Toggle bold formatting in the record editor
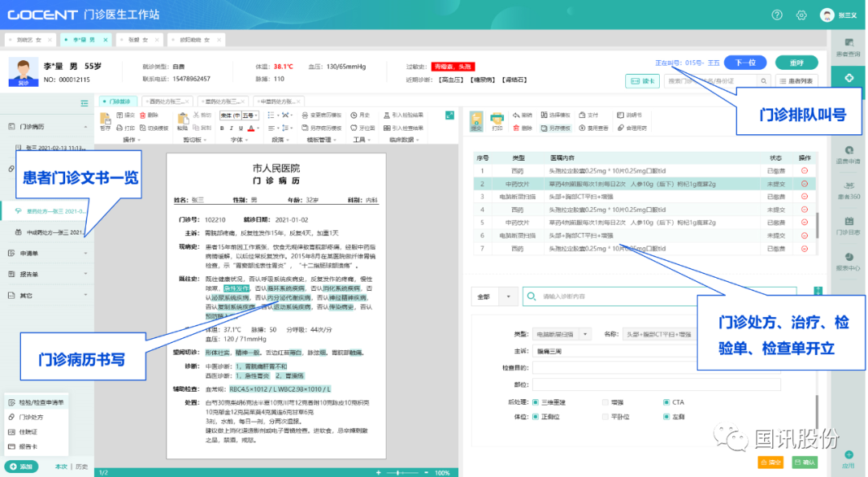 click(x=222, y=128)
